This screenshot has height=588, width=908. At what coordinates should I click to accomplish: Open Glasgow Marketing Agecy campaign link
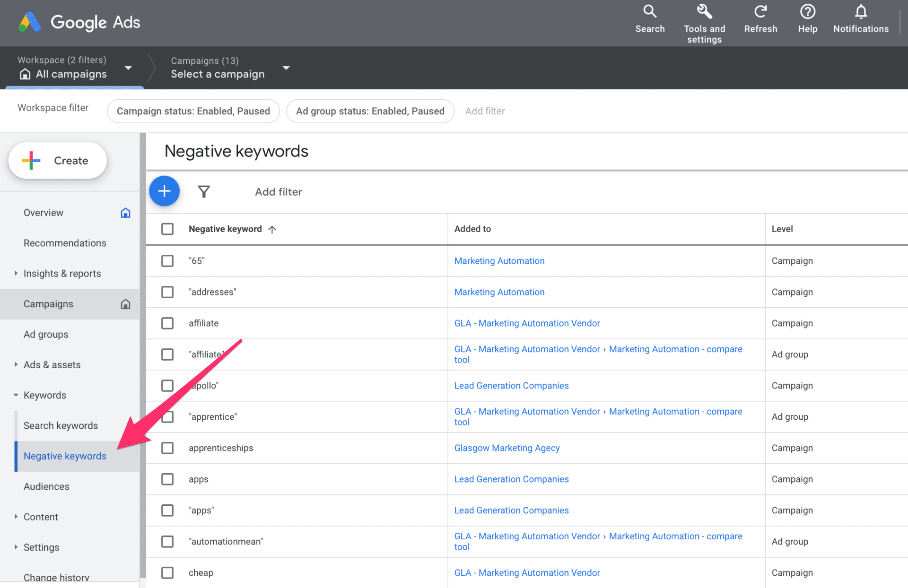pos(506,448)
